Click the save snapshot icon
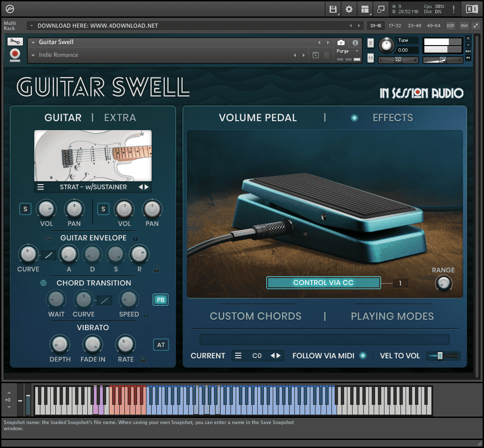This screenshot has width=484, height=448. coord(315,55)
